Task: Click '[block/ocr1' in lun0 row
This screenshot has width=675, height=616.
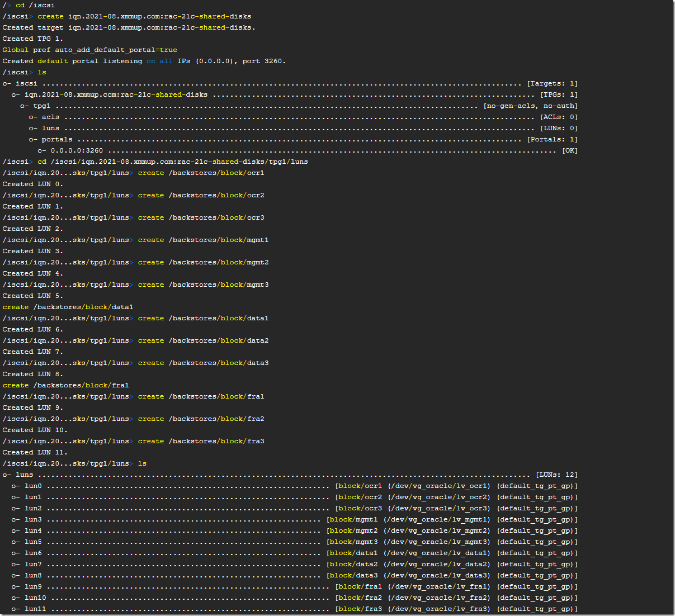Action: click(358, 486)
